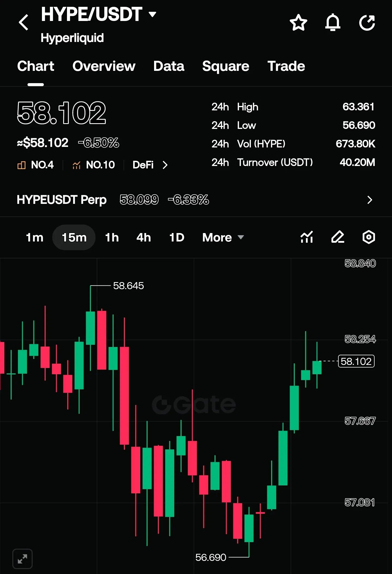Select the 4h timeframe
392x574 pixels.
pos(143,237)
